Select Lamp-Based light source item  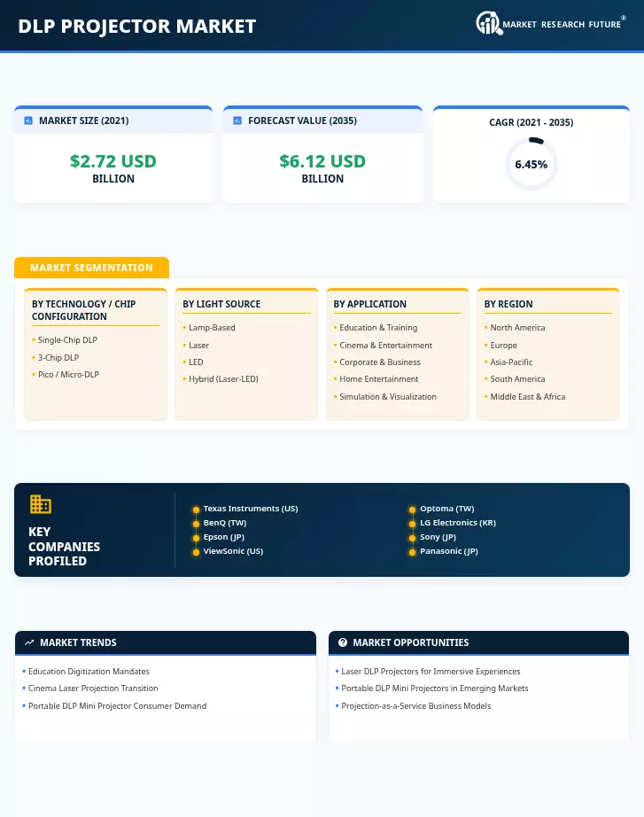pyautogui.click(x=212, y=328)
